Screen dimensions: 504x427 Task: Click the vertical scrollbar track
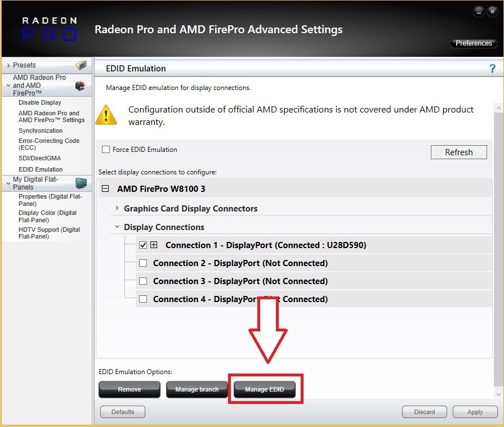coord(498,250)
